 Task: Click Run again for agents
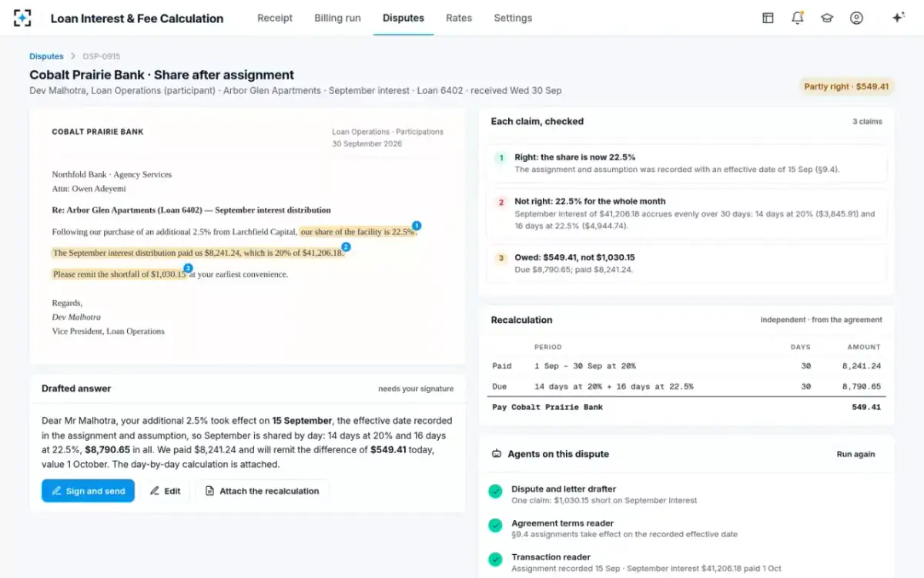tap(855, 454)
